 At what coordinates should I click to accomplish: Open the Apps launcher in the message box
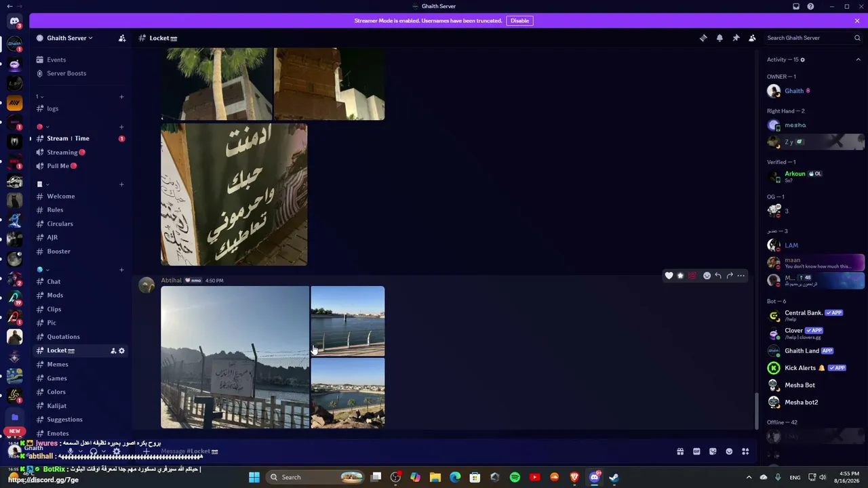(x=745, y=451)
